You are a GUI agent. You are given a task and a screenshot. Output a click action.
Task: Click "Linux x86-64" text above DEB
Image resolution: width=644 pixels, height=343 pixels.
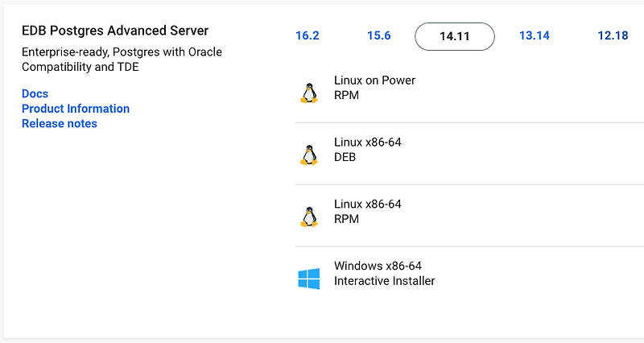(367, 143)
